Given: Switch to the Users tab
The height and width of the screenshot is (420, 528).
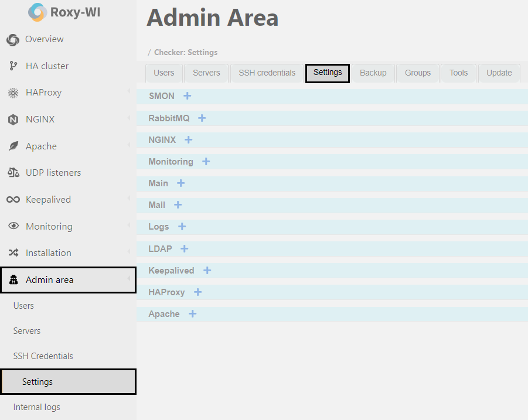Looking at the screenshot, I should (164, 73).
